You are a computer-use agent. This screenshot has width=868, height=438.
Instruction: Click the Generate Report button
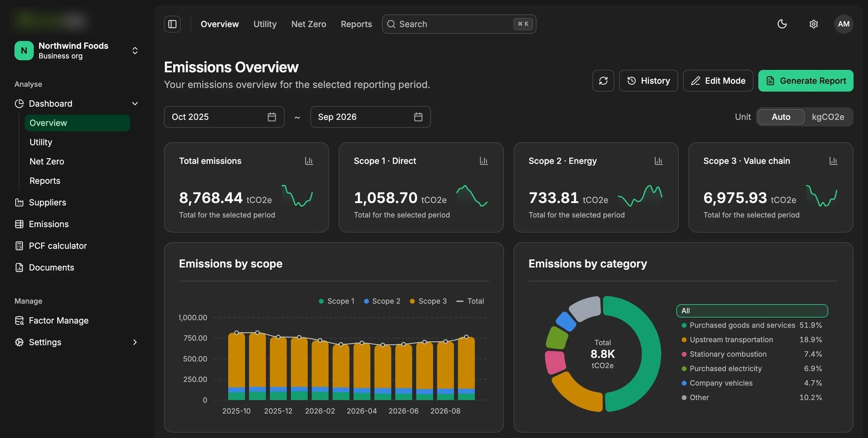[806, 81]
